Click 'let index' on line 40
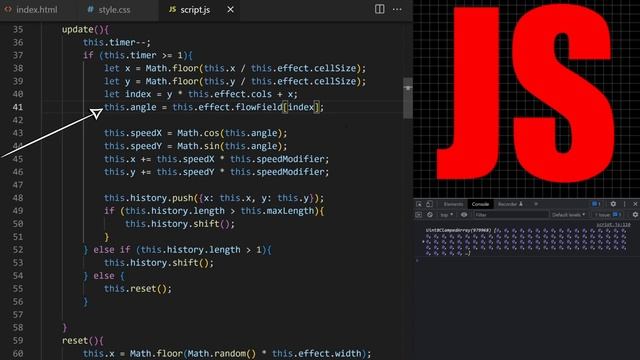 pos(127,94)
